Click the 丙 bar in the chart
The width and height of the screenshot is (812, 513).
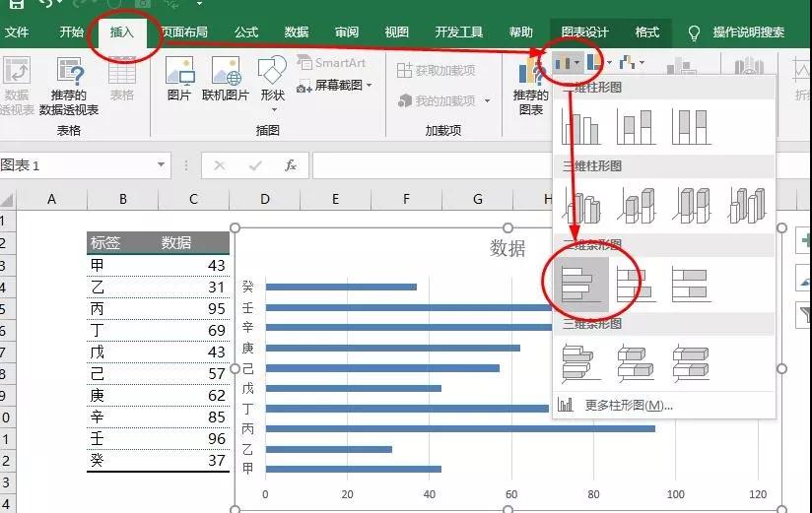click(x=460, y=428)
